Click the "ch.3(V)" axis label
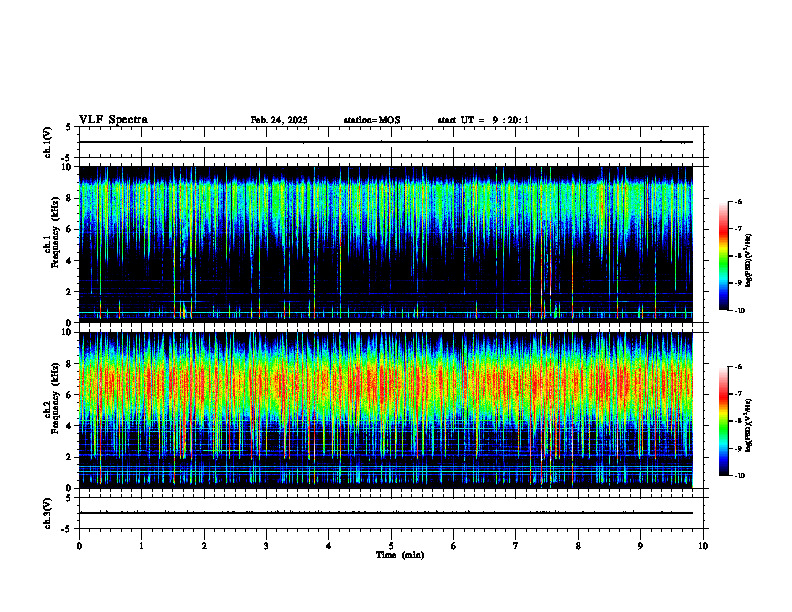The height and width of the screenshot is (612, 792). (x=47, y=513)
